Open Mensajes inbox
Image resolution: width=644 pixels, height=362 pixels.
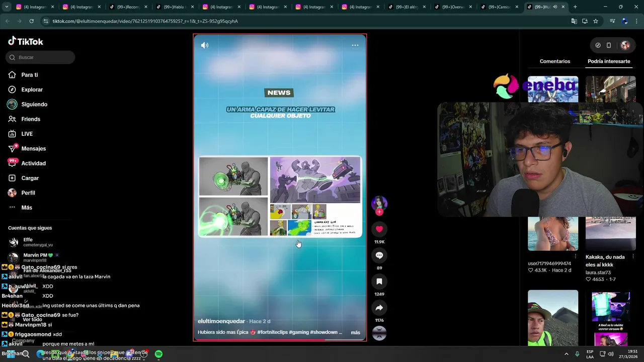33,149
